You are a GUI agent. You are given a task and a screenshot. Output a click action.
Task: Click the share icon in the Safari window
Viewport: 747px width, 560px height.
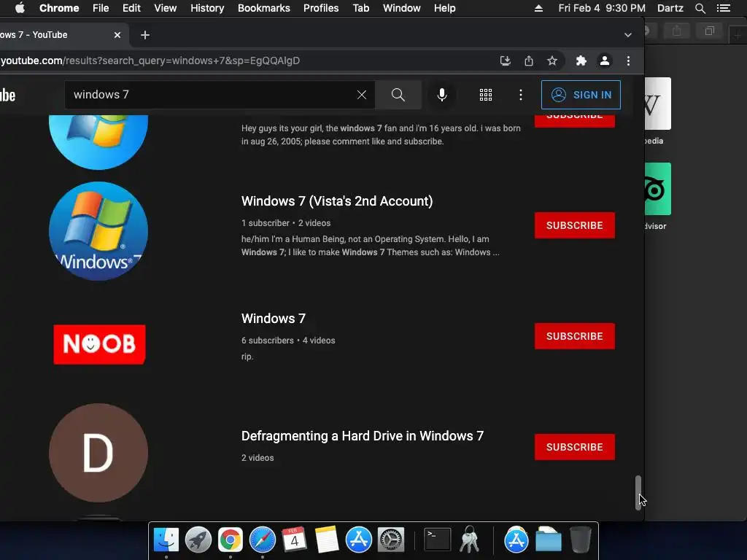tap(676, 31)
